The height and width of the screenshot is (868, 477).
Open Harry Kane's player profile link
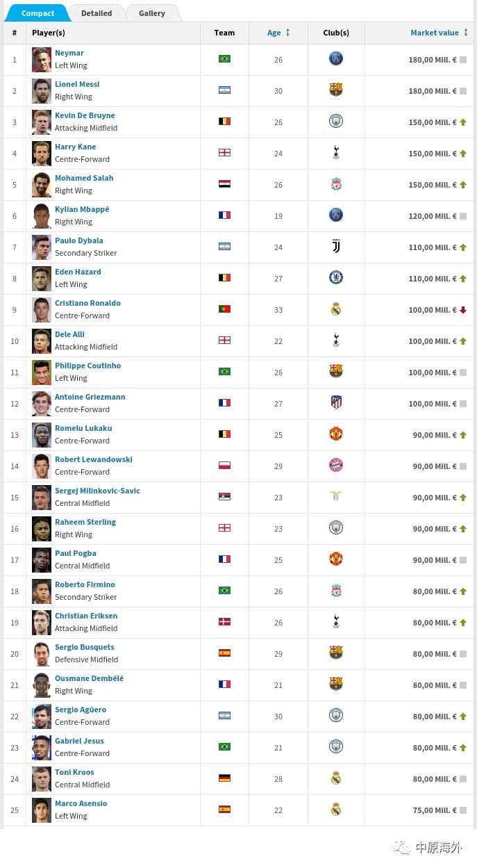76,147
